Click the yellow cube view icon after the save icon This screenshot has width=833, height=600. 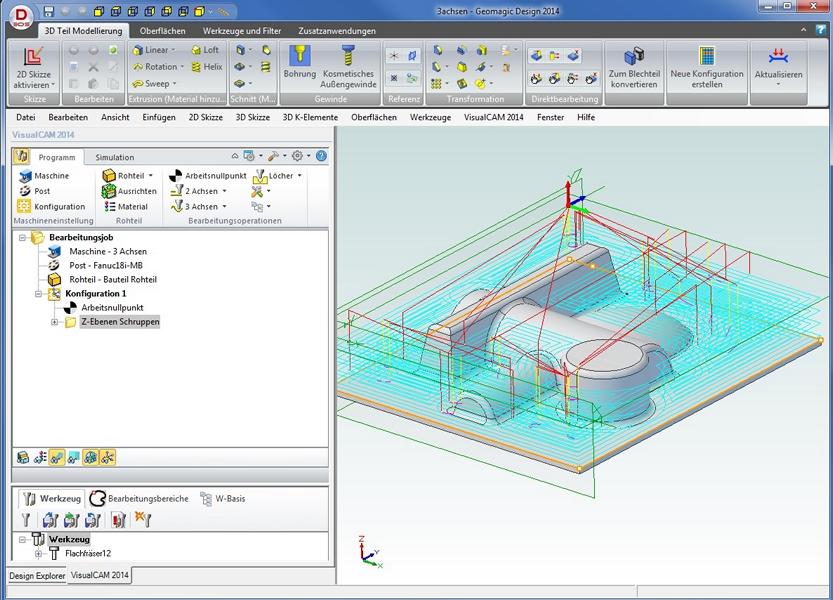click(98, 11)
